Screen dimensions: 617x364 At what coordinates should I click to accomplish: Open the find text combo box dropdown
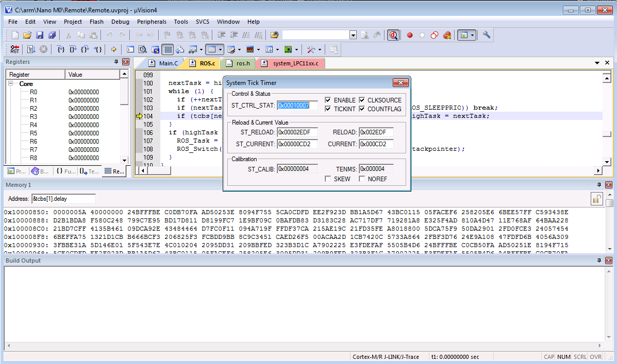[x=353, y=35]
